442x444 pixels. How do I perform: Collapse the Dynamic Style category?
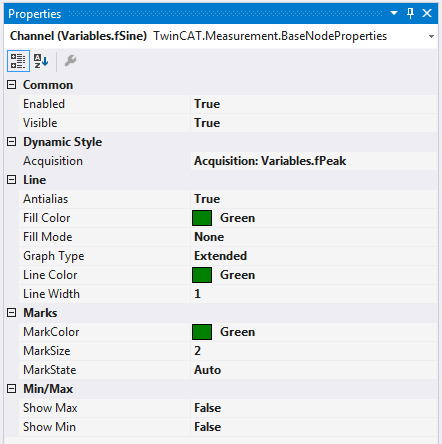(x=12, y=142)
